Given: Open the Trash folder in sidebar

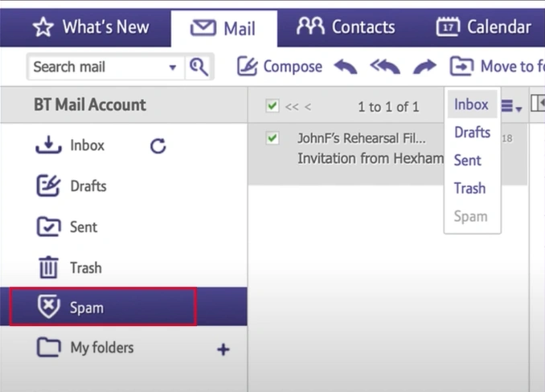Looking at the screenshot, I should 86,267.
